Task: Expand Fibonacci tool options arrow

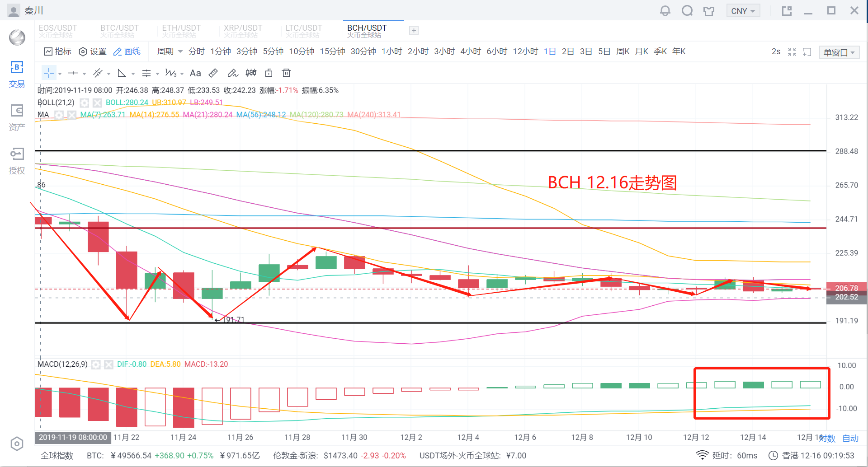Action: tap(157, 74)
